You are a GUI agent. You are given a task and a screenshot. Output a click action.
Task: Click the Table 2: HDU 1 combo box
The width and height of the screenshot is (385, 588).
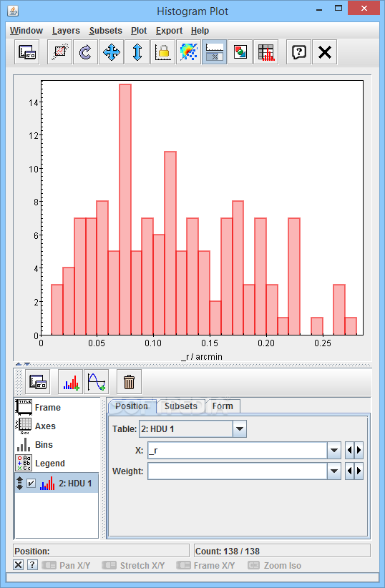click(x=193, y=429)
